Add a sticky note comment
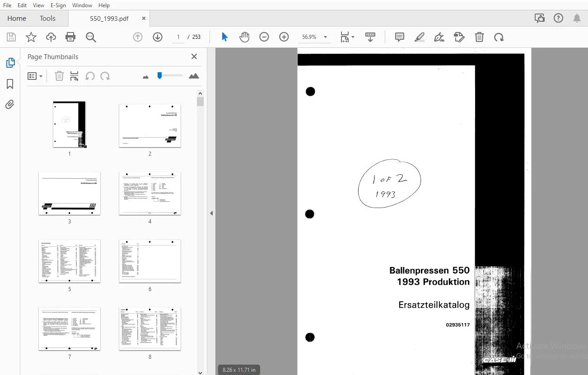Image resolution: width=588 pixels, height=375 pixels. pos(400,37)
